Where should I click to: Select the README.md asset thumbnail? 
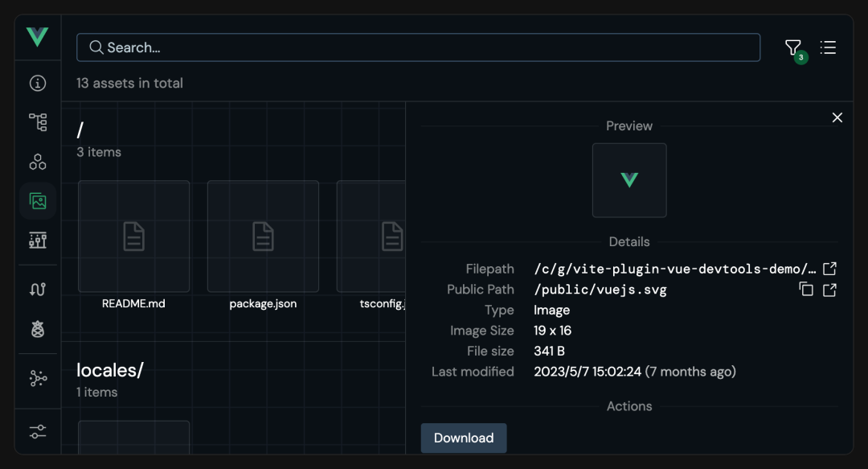pos(133,237)
